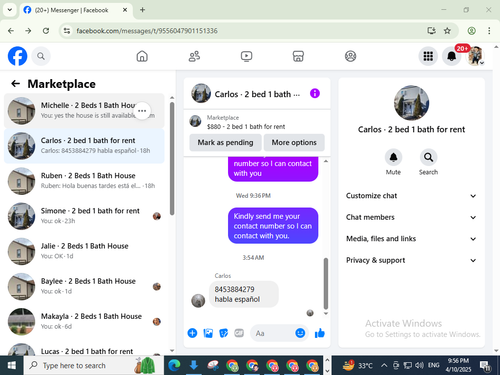Click the Windows taskbar search box
Screen dimensions: 500x375
(93, 365)
